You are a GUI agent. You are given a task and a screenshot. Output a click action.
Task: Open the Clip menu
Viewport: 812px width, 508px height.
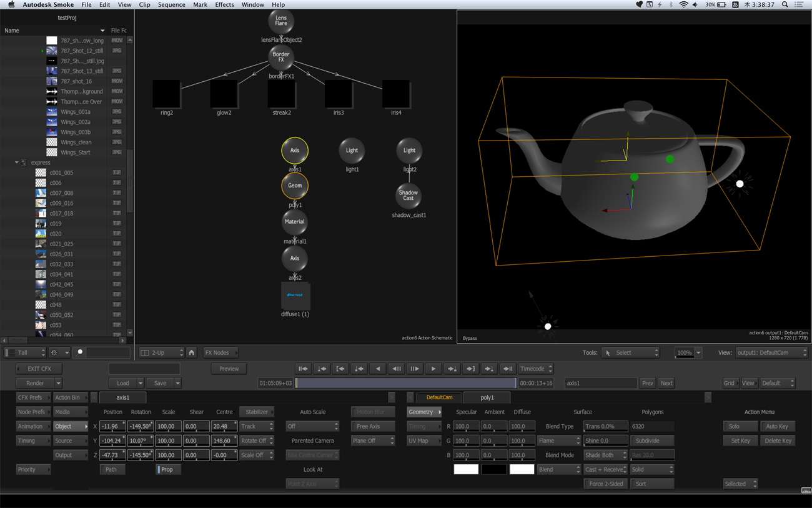coord(144,4)
